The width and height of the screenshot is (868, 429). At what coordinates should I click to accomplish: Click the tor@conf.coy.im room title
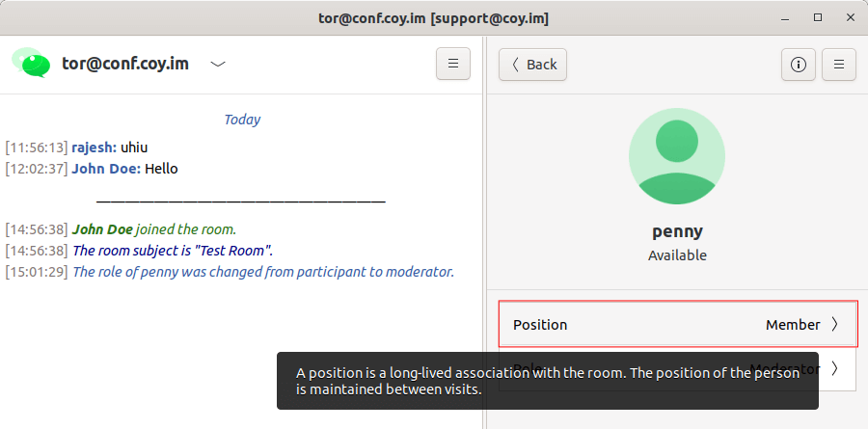pos(124,65)
